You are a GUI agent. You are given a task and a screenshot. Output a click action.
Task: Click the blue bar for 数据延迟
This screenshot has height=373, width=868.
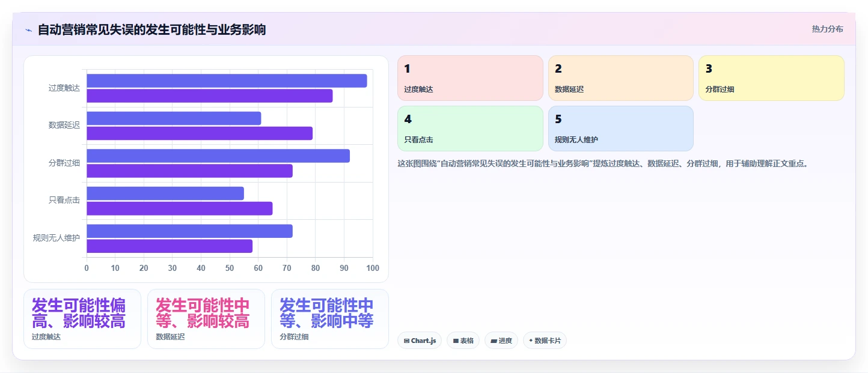[x=174, y=118]
